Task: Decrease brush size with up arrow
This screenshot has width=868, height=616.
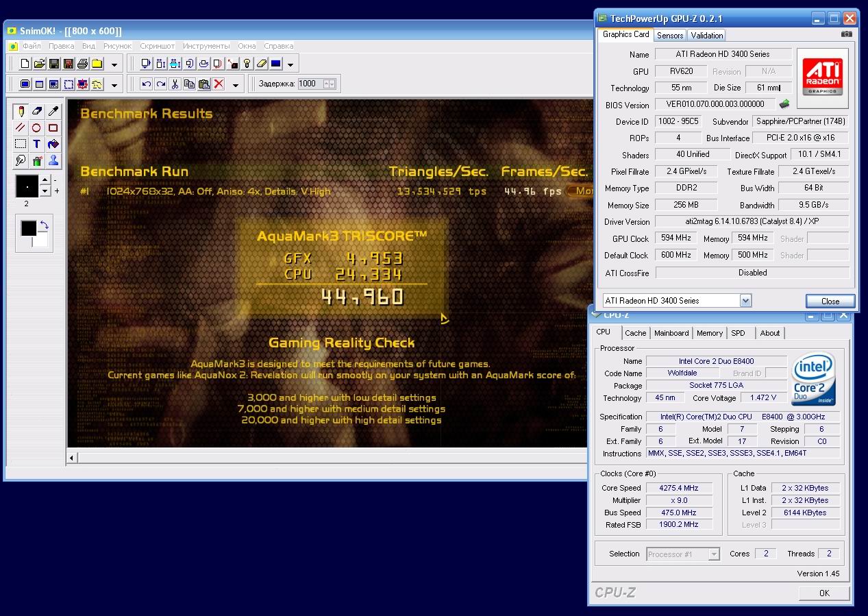Action: tap(45, 181)
